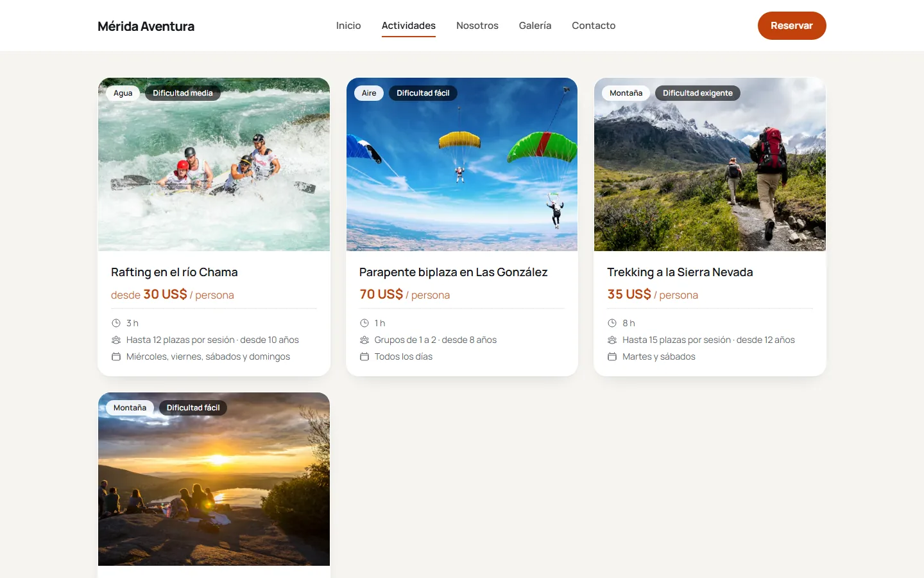Click the people icon beside Hasta 15 plazas
The height and width of the screenshot is (578, 924).
pos(612,340)
